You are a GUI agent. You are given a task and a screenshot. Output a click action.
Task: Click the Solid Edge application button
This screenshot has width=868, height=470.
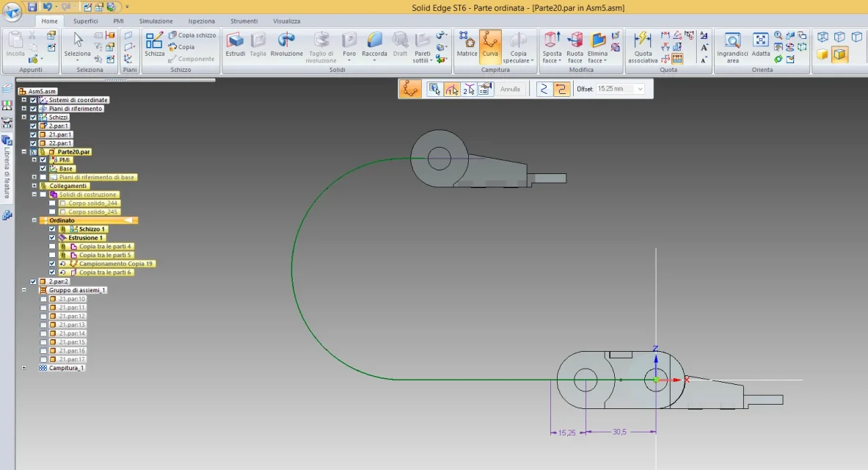12,10
